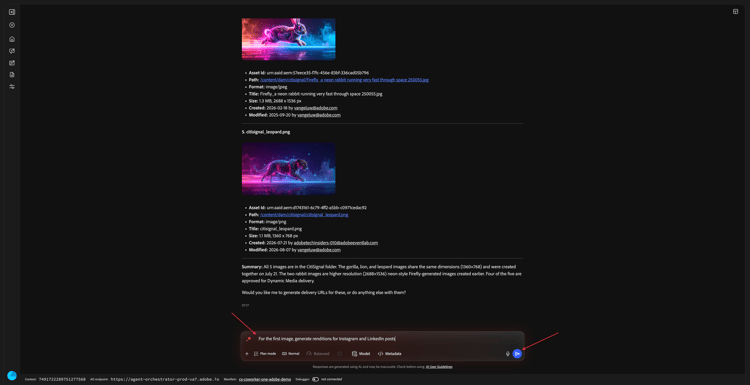Click the 'Title: citisignal_leopard.png' line
This screenshot has width=750, height=385.
click(x=275, y=229)
